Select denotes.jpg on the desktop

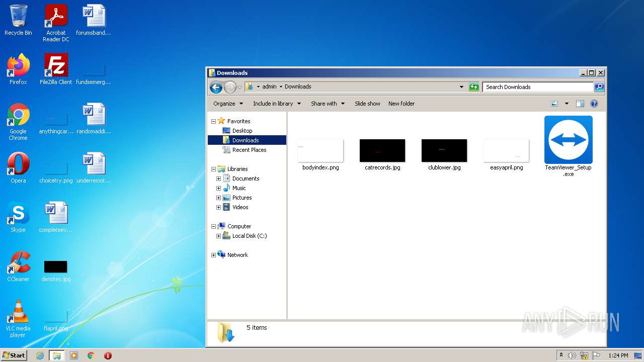point(56,270)
